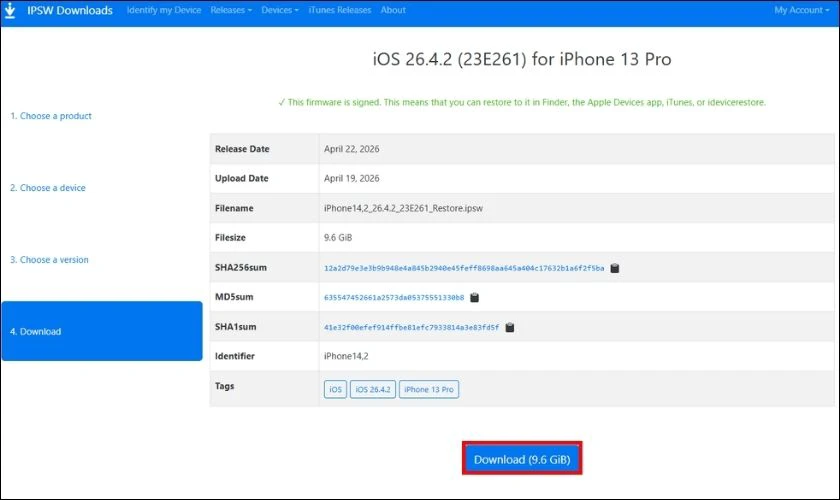Click the SHA256sum hash value
The image size is (840, 500).
464,268
